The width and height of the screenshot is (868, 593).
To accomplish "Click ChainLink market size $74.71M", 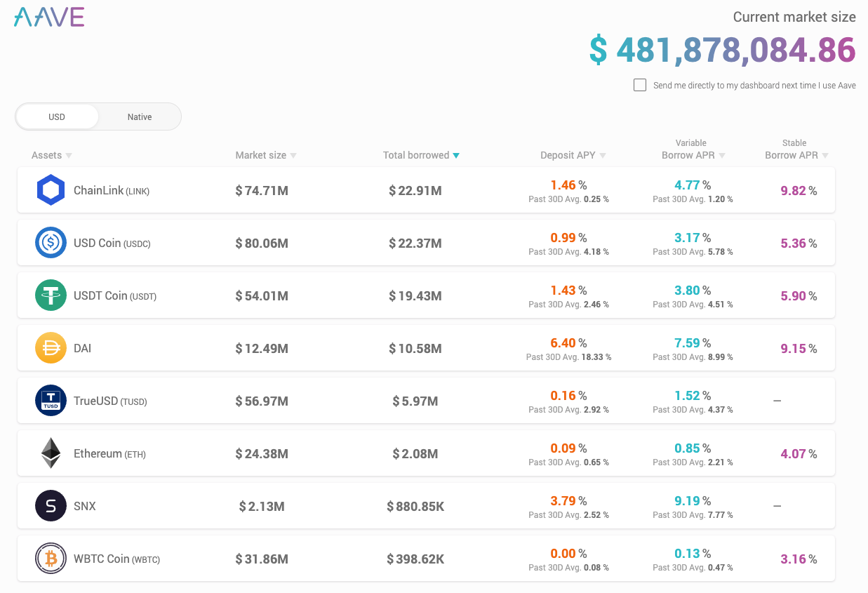I will point(262,190).
